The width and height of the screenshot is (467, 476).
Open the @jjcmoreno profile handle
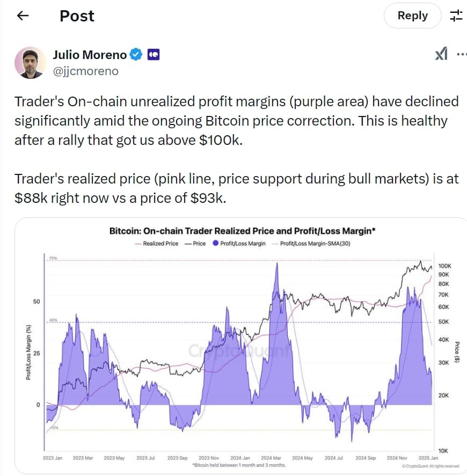[x=86, y=71]
